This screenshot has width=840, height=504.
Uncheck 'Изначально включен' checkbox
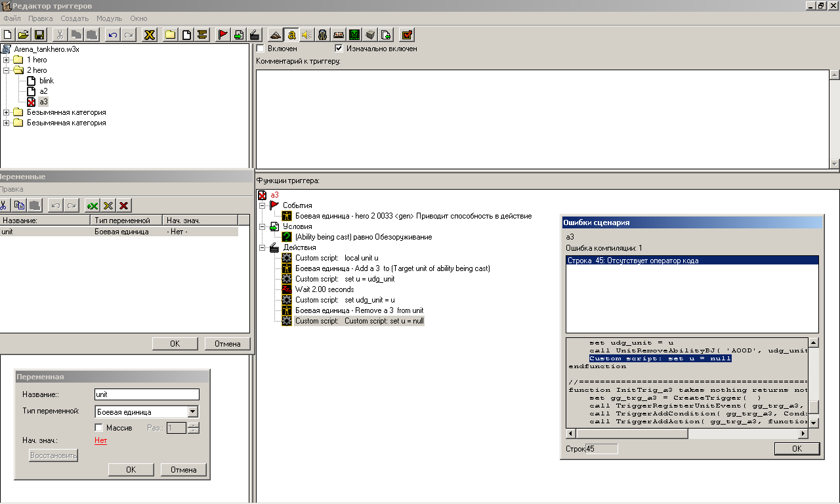[339, 49]
